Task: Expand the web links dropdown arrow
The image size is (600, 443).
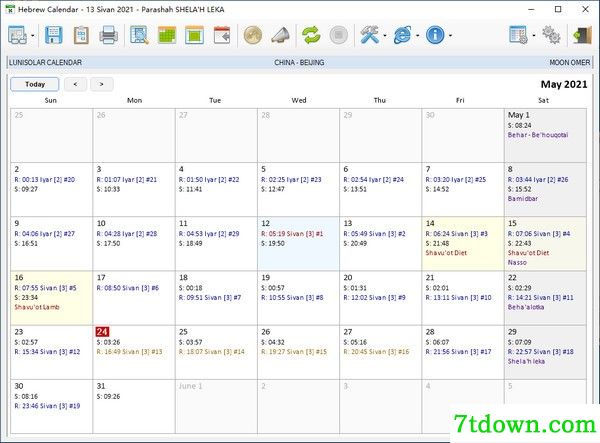Action: [417, 36]
